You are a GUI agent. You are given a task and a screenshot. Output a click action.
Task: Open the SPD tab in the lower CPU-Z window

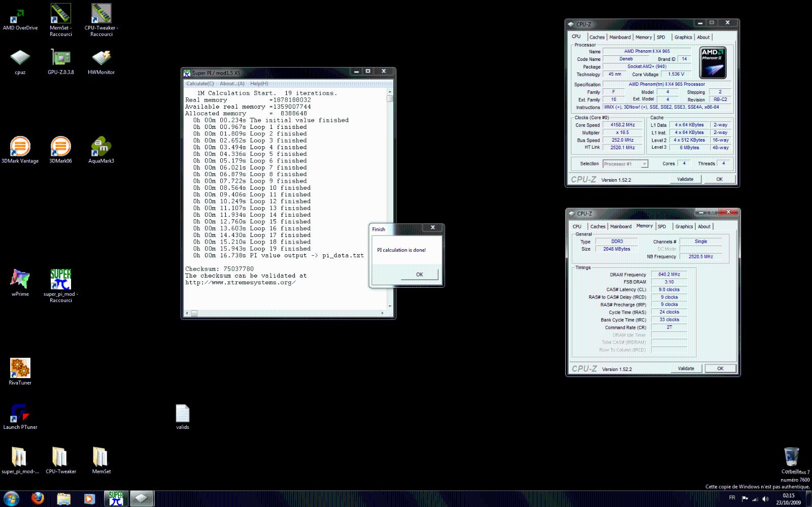click(662, 226)
